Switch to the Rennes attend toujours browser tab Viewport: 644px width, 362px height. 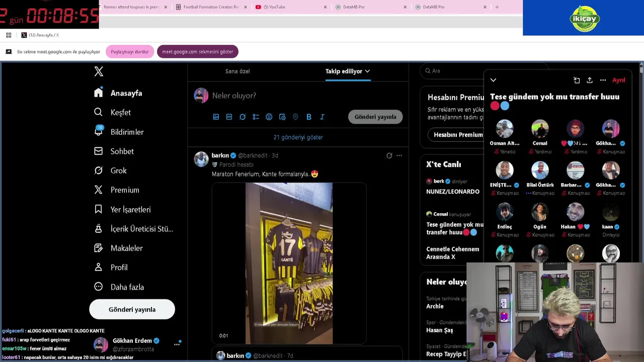pyautogui.click(x=132, y=7)
